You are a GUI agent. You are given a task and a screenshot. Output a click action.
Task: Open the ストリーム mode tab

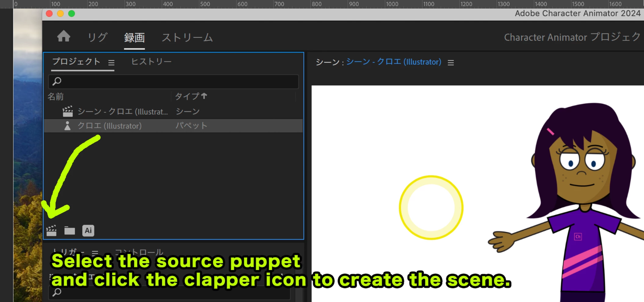coord(187,37)
